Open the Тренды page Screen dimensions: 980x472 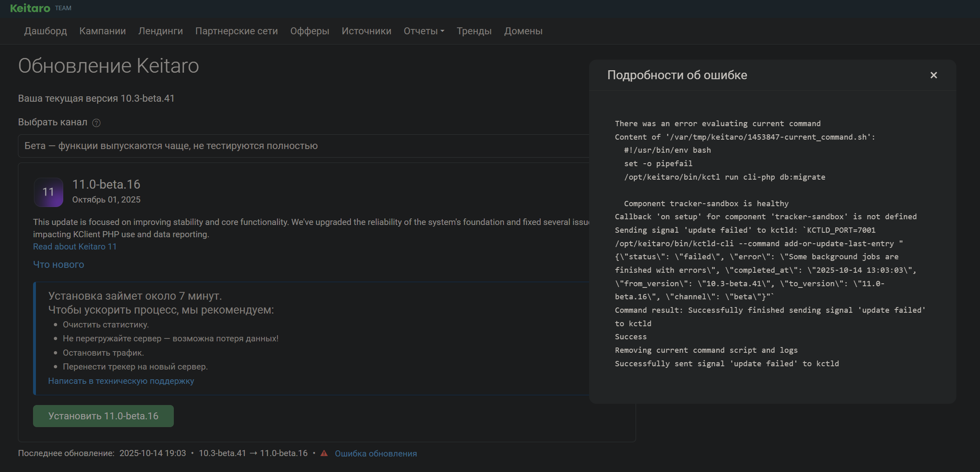tap(474, 31)
